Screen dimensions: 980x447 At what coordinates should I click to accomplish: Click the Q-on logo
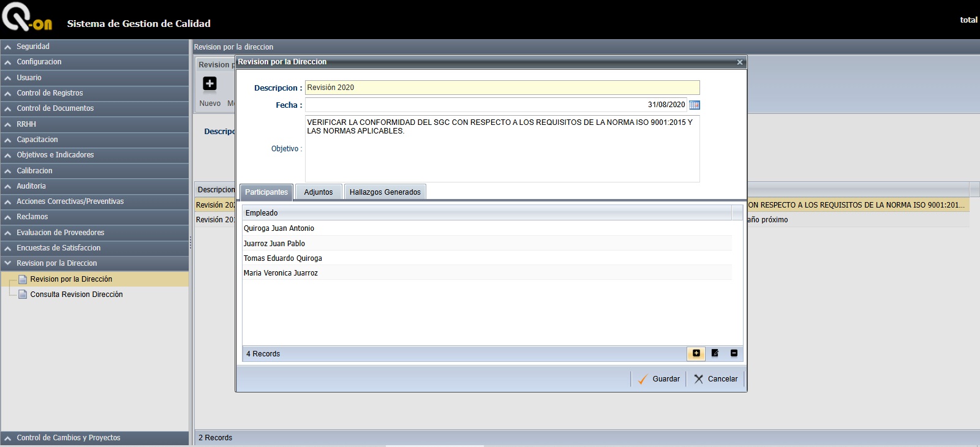pyautogui.click(x=27, y=17)
